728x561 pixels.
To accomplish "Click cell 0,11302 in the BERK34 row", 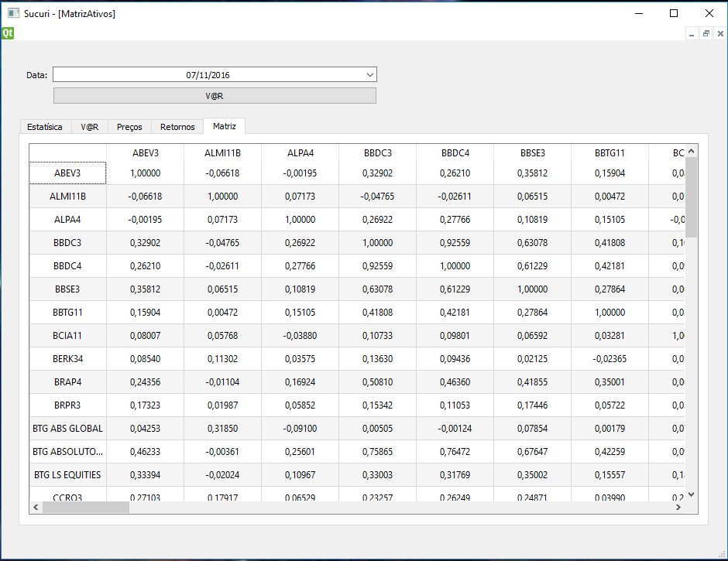I will coord(223,359).
